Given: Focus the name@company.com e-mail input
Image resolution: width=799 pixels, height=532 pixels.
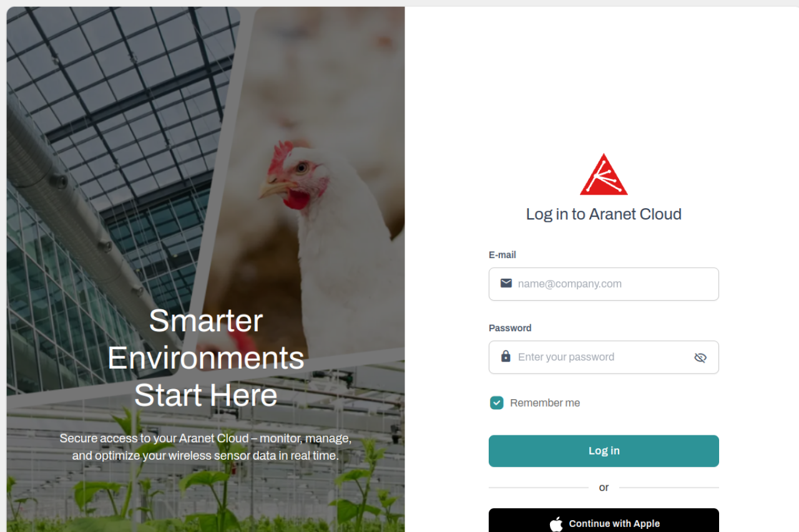Looking at the screenshot, I should pos(604,284).
